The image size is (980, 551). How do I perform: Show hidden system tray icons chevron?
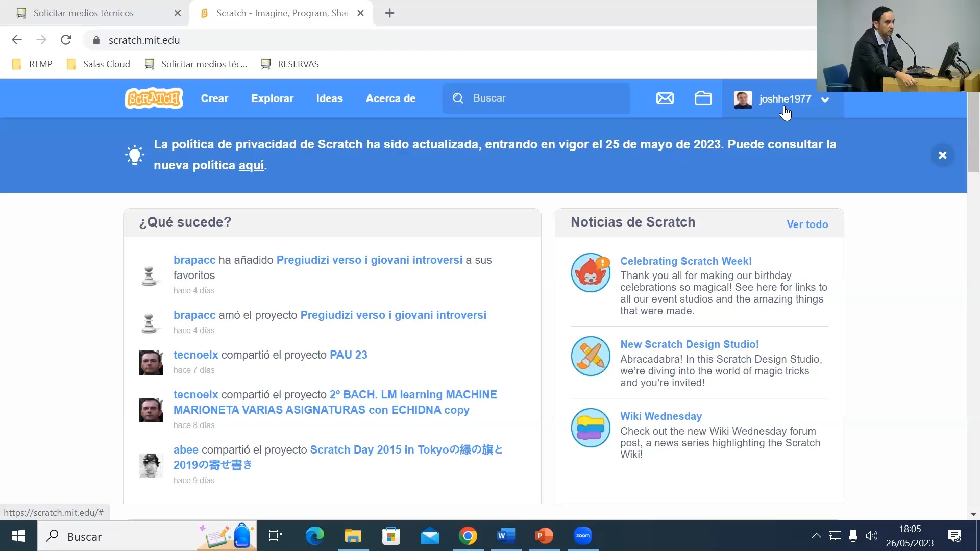pyautogui.click(x=816, y=536)
